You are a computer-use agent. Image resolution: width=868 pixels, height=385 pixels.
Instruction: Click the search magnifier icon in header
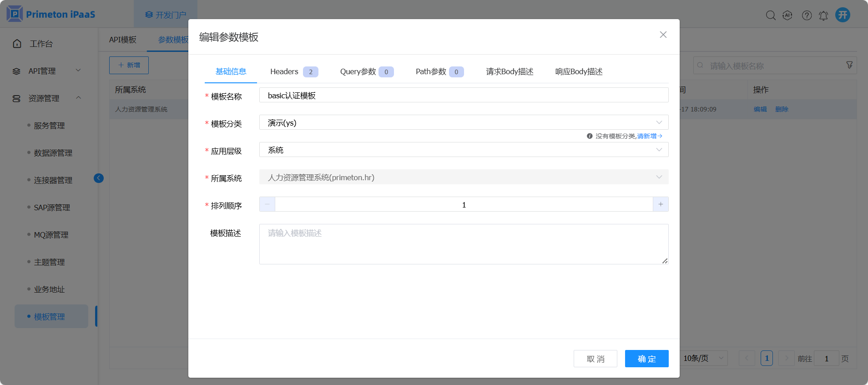pos(770,15)
